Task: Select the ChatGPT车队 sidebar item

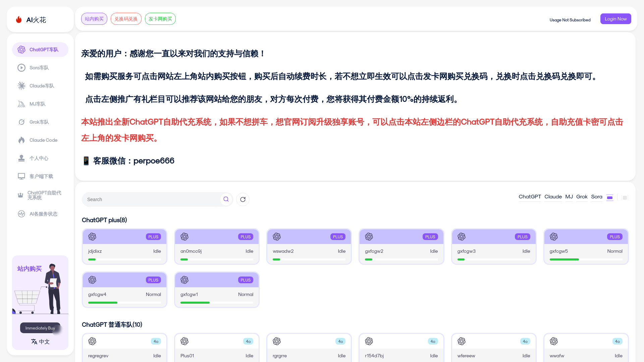Action: [40, 50]
